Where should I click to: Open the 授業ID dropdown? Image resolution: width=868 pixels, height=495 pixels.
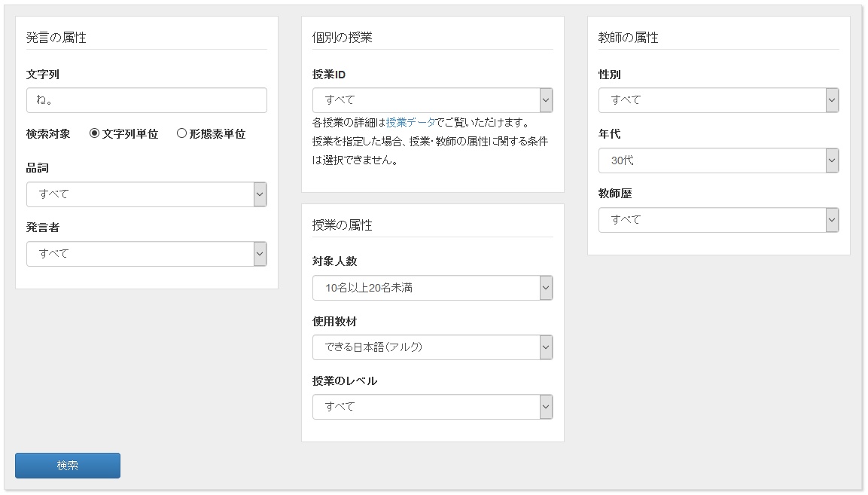(x=426, y=100)
